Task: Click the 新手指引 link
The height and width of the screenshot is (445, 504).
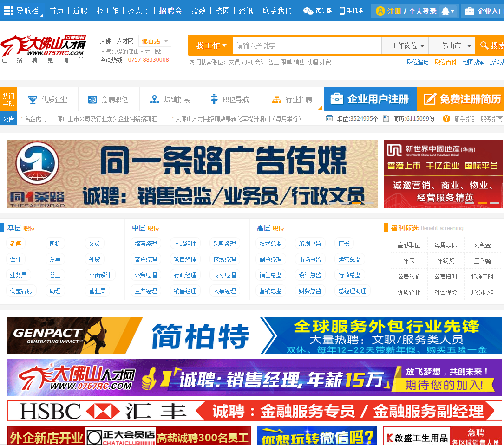Action: pyautogui.click(x=465, y=119)
